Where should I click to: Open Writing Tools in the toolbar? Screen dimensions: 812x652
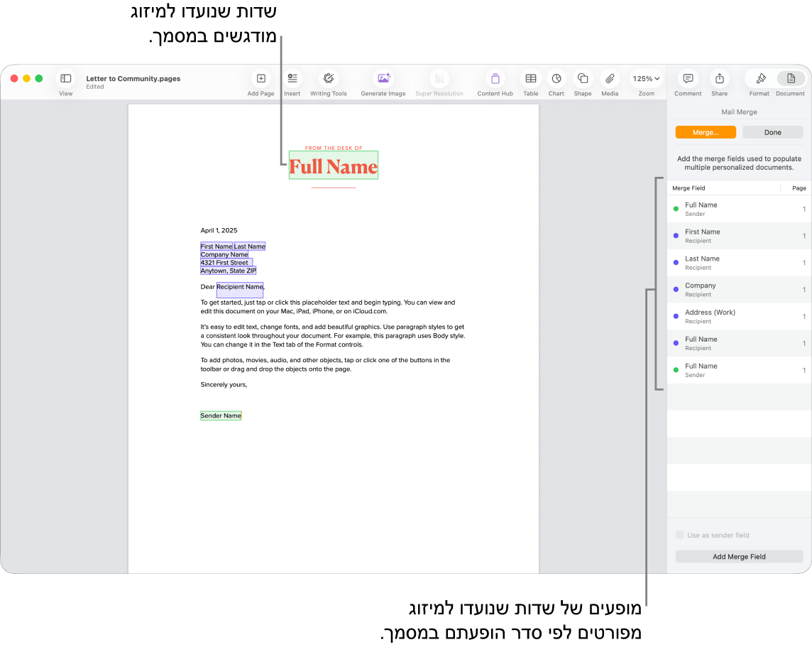(328, 79)
